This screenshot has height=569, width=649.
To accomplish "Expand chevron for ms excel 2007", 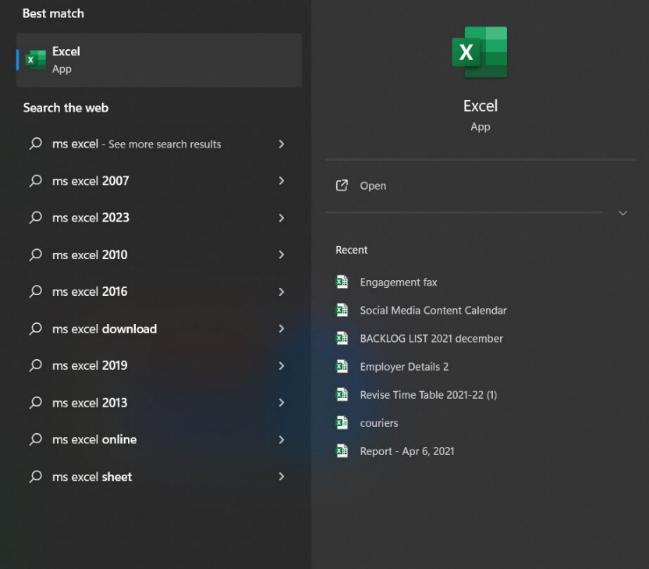I will 281,180.
